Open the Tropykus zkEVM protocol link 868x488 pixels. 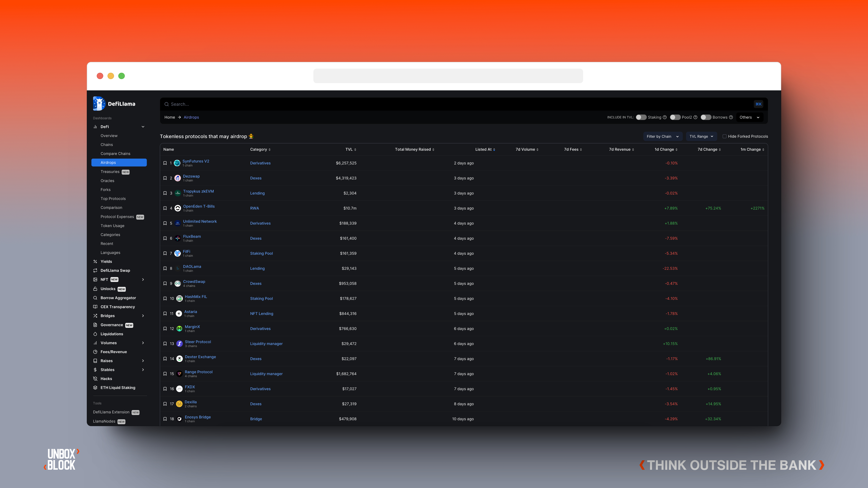click(x=198, y=191)
